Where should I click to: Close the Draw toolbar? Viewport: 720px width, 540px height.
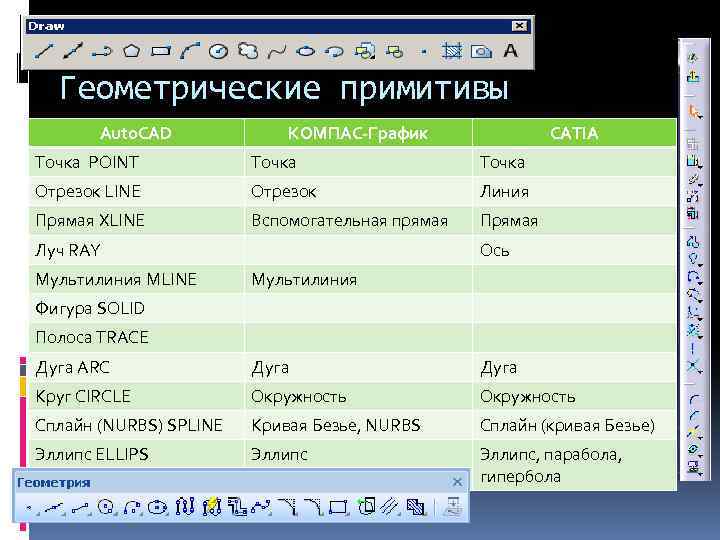point(519,26)
